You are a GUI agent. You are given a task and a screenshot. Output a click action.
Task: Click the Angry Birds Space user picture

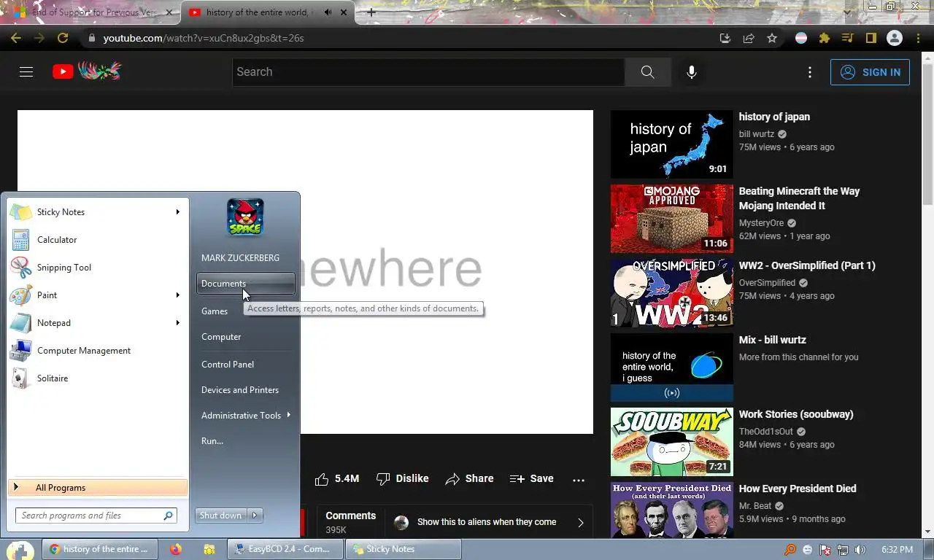tap(245, 217)
